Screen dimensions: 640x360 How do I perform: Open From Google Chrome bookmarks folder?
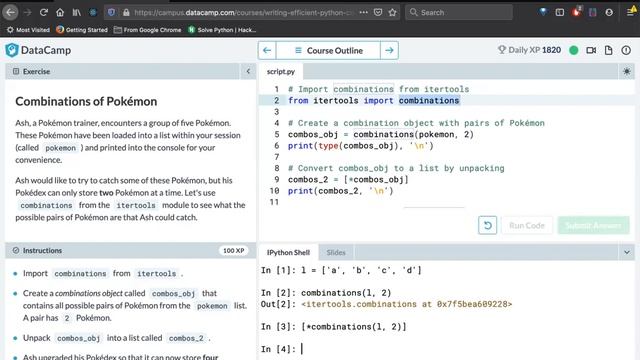147,30
